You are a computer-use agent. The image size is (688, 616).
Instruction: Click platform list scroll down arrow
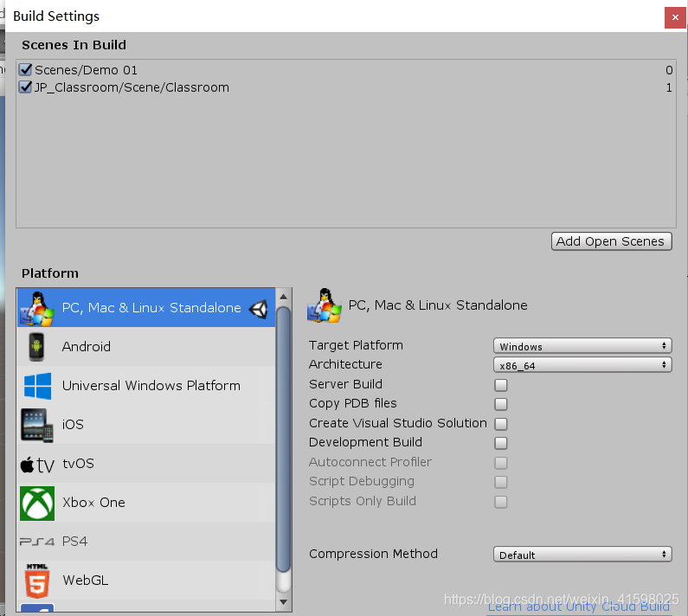point(284,602)
